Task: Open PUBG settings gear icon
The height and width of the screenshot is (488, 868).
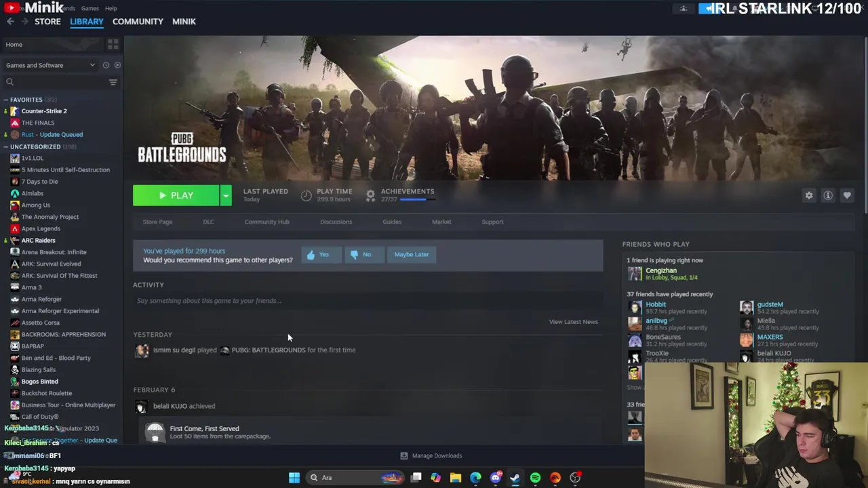Action: (809, 195)
